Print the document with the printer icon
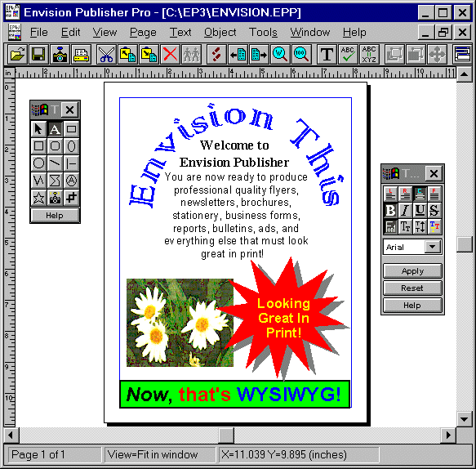 tap(81, 55)
